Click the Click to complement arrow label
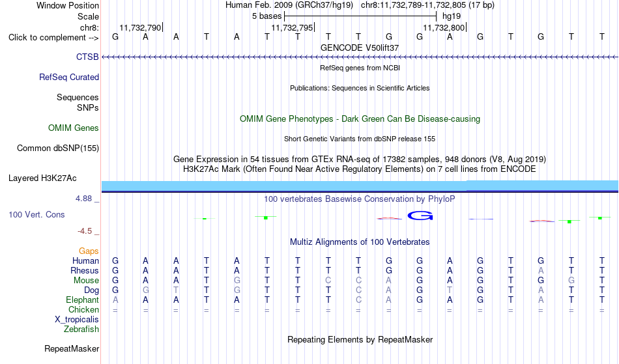The width and height of the screenshot is (619, 364). [53, 38]
